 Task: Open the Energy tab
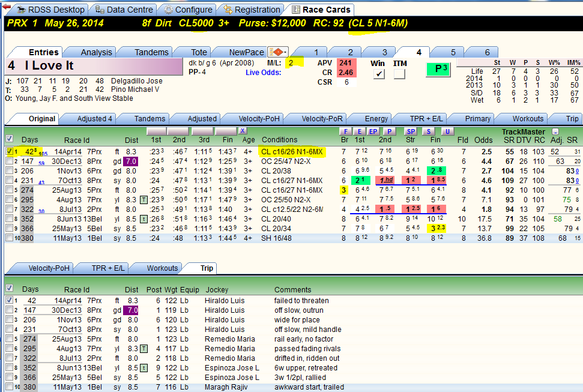[376, 119]
